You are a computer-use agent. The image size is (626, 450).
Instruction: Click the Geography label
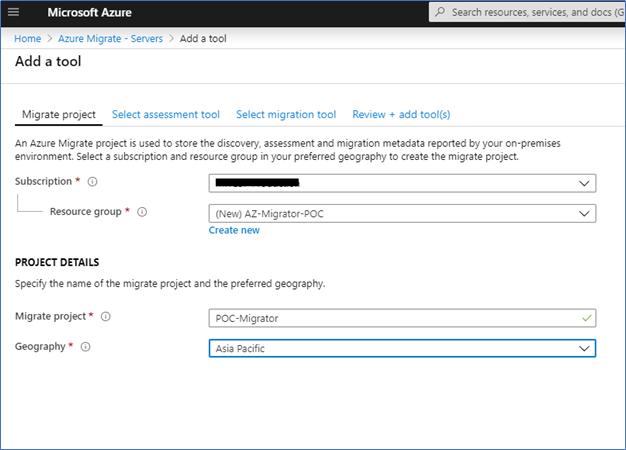(x=40, y=347)
